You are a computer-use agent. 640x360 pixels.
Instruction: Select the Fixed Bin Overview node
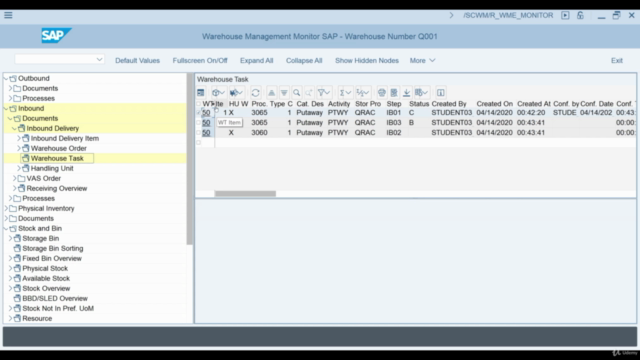tap(52, 258)
